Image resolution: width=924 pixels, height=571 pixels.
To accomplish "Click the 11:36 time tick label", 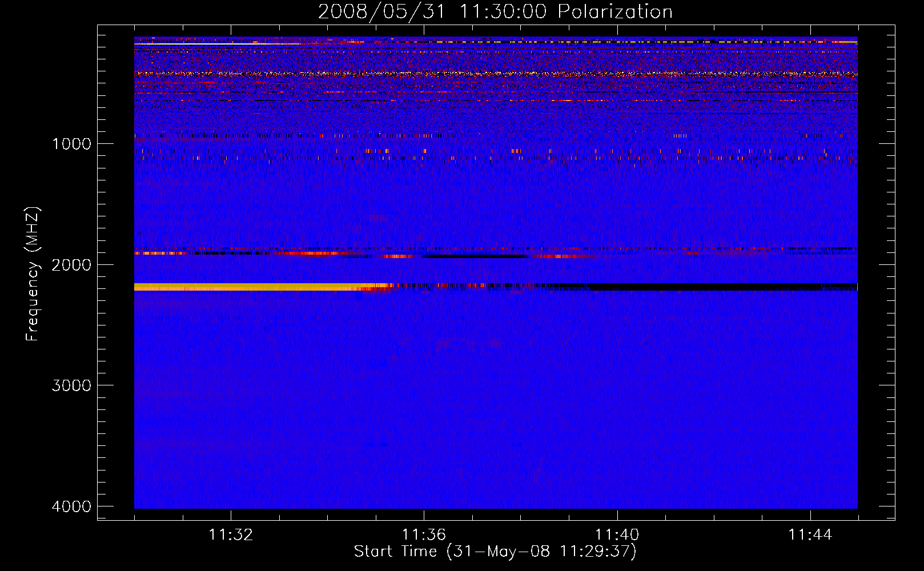I will pyautogui.click(x=424, y=535).
